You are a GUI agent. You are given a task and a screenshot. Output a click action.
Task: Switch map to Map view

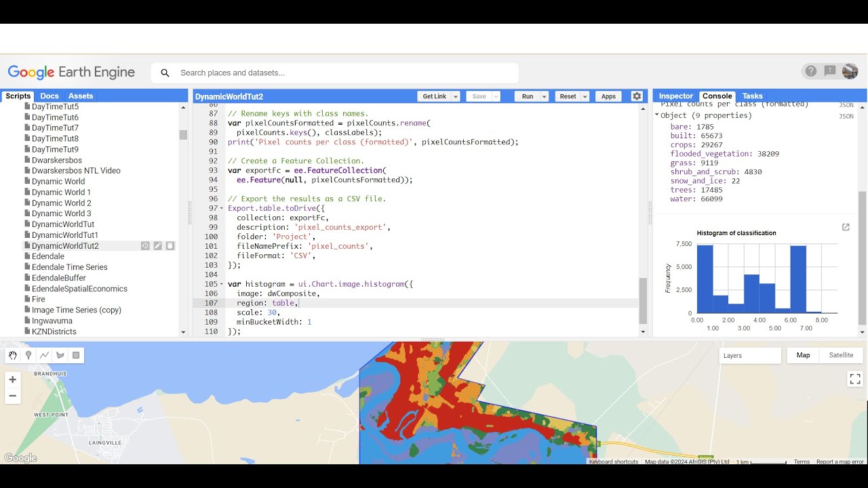(803, 355)
